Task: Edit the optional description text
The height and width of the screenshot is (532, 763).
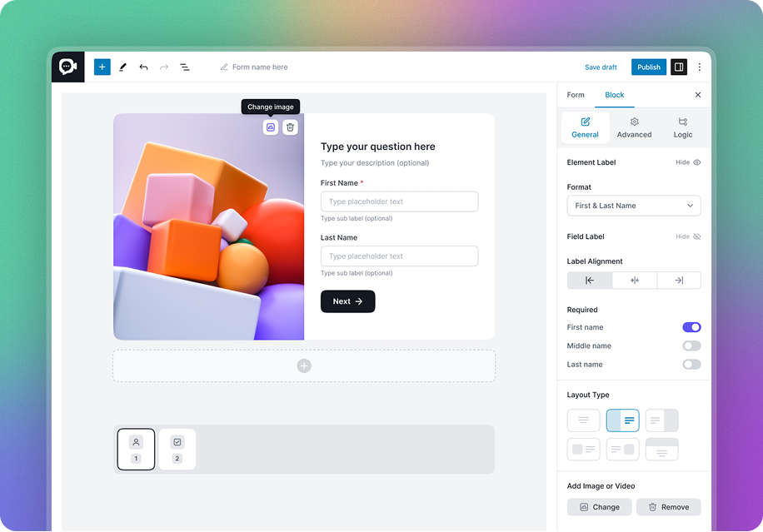Action: tap(375, 163)
